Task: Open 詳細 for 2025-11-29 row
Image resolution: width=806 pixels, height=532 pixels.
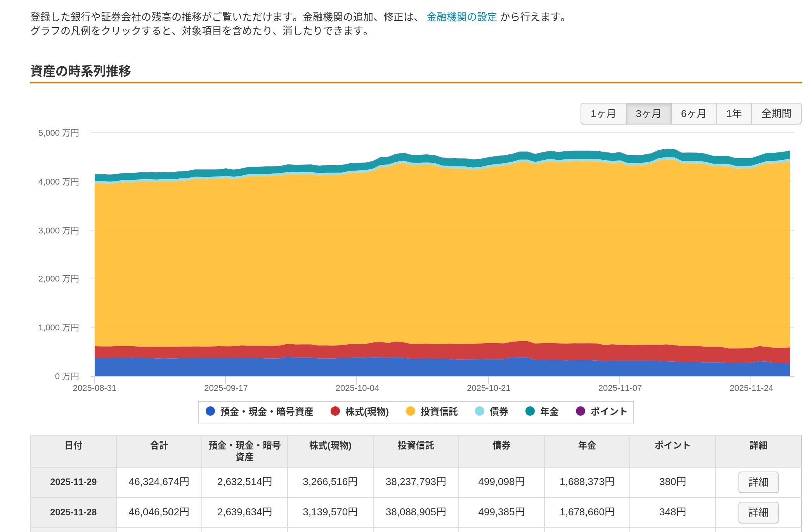Action: pos(758,482)
